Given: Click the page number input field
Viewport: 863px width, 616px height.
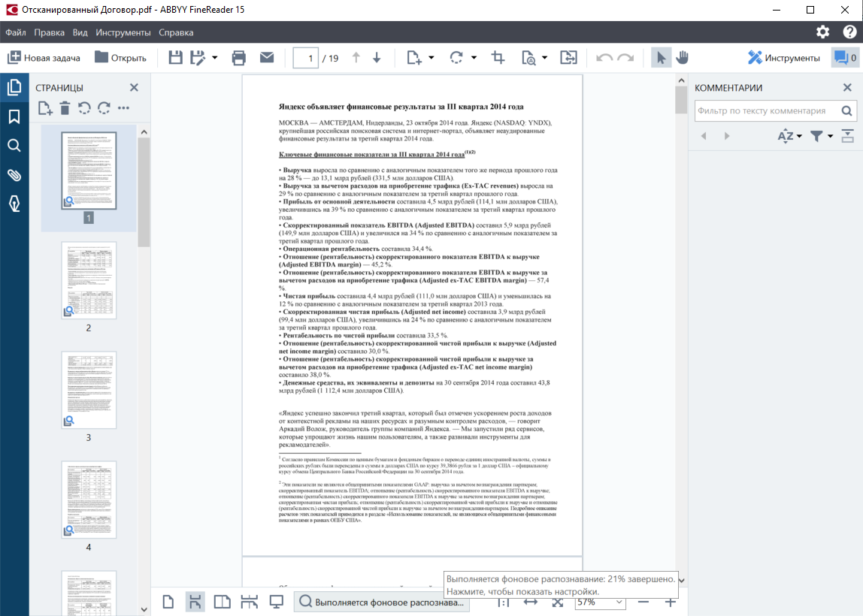Looking at the screenshot, I should 305,58.
